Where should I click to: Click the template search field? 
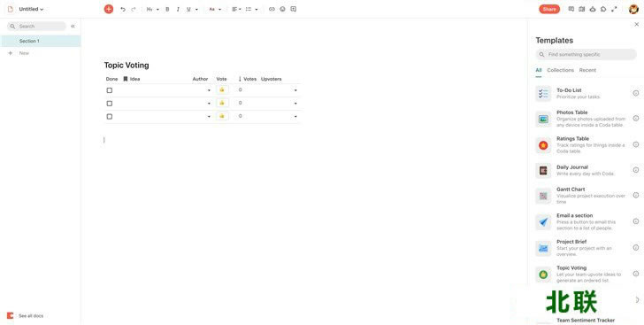coord(586,54)
